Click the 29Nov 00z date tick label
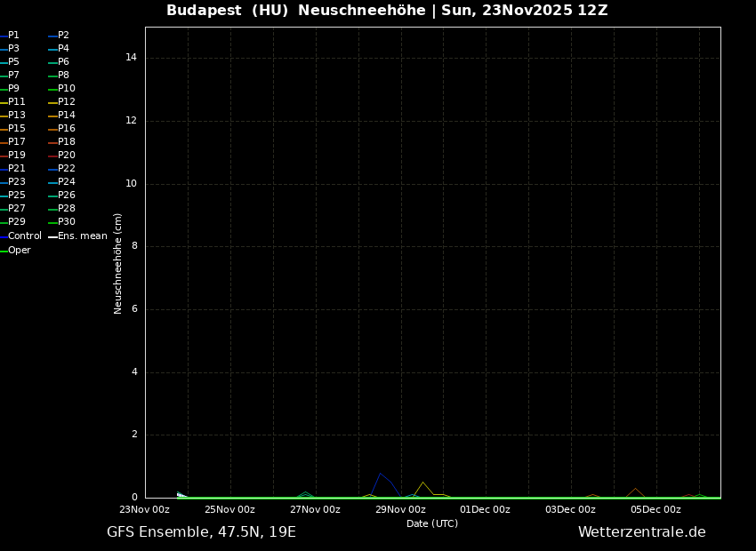This screenshot has height=551, width=756. click(400, 509)
